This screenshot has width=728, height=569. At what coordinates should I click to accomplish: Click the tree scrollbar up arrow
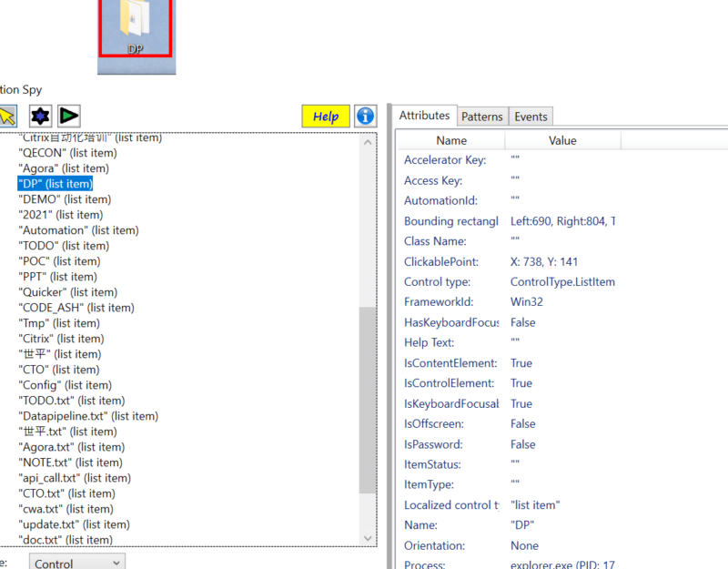pos(368,142)
